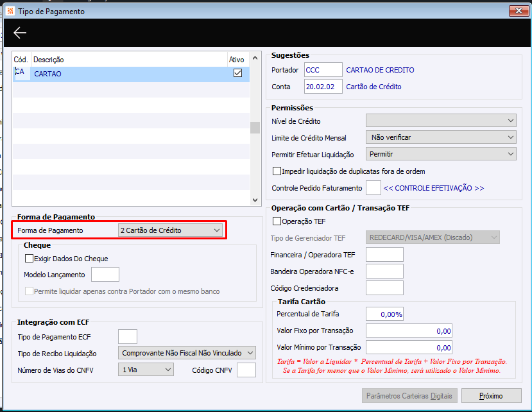Select the CARTAO row description
The height and width of the screenshot is (412, 532).
[x=48, y=74]
